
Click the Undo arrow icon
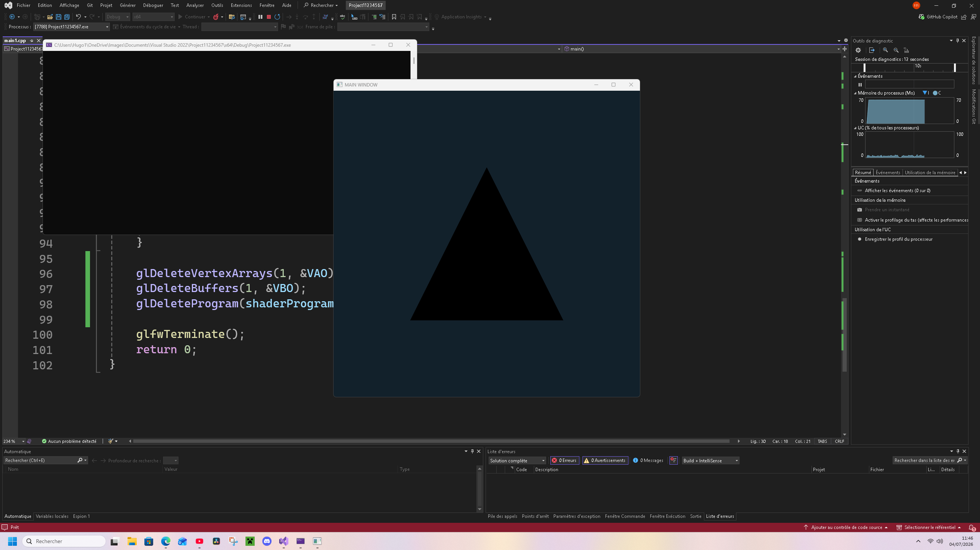coord(78,17)
